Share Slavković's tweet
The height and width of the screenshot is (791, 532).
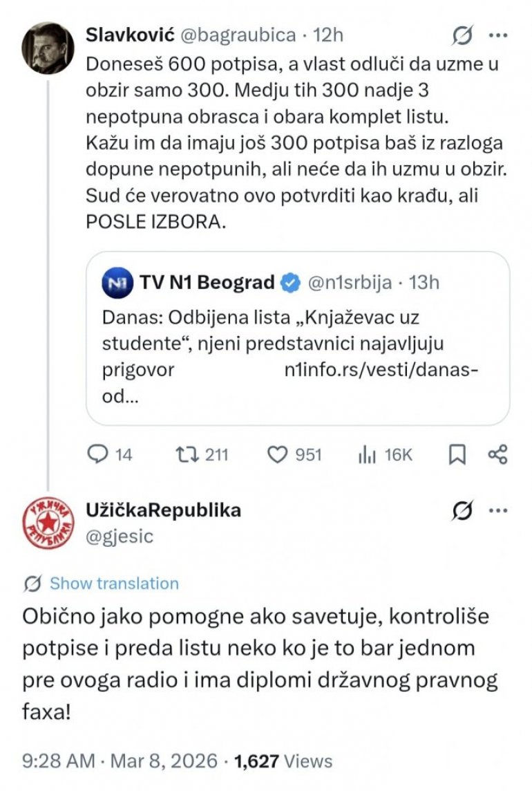tap(497, 454)
